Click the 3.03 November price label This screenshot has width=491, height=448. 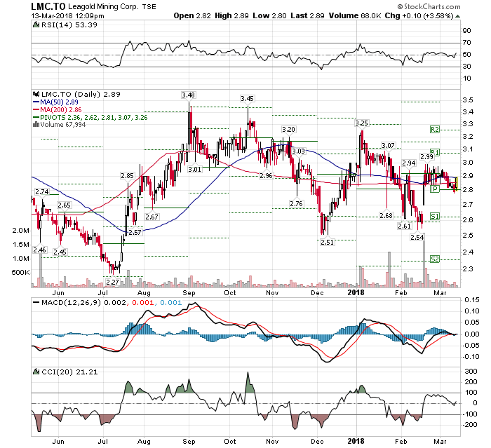click(x=298, y=151)
